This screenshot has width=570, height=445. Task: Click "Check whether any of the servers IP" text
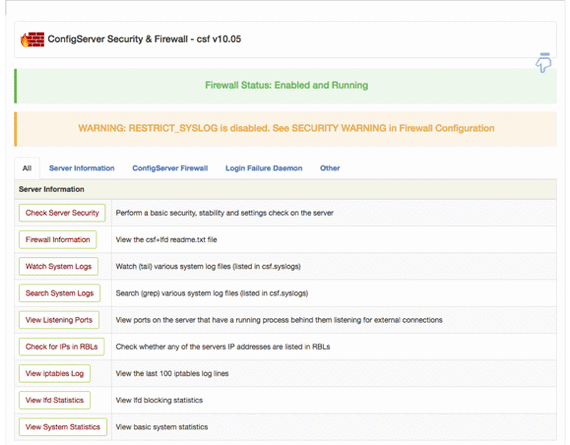click(223, 347)
